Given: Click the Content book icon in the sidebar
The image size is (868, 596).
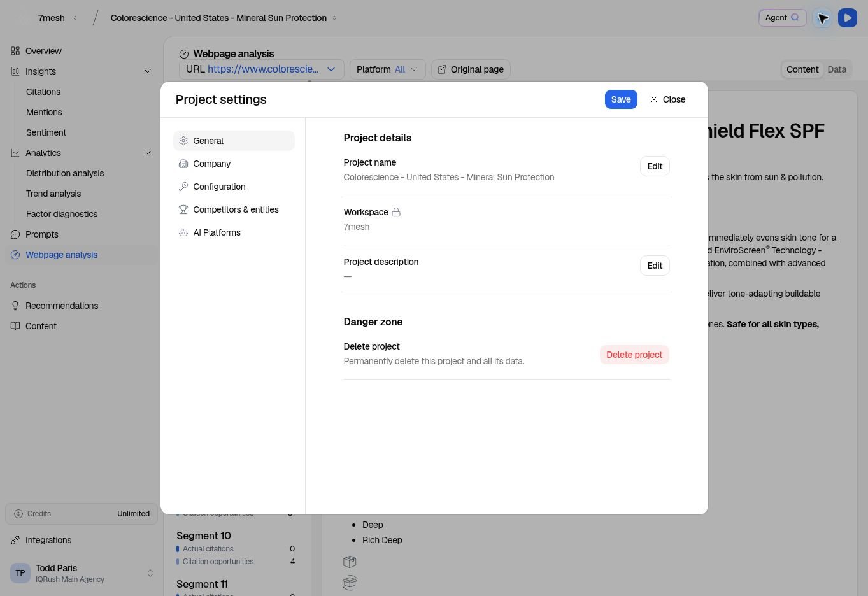Looking at the screenshot, I should point(15,326).
